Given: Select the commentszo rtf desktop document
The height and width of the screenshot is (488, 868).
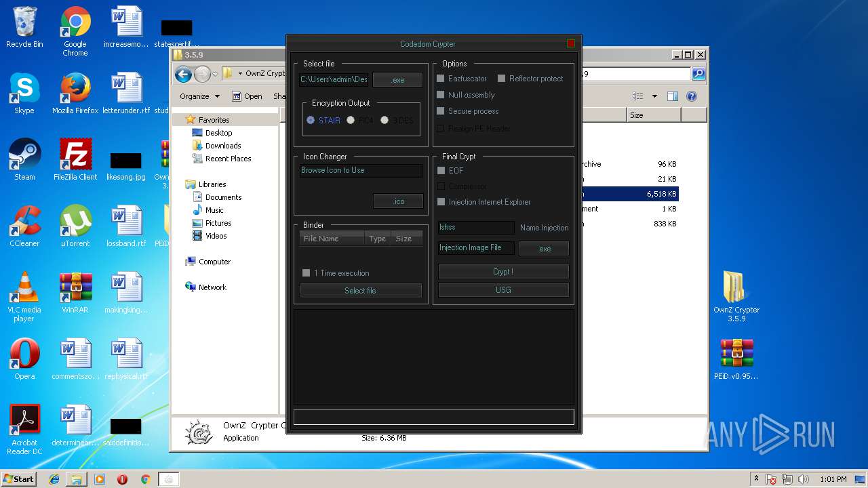Looking at the screenshot, I should pos(75,359).
